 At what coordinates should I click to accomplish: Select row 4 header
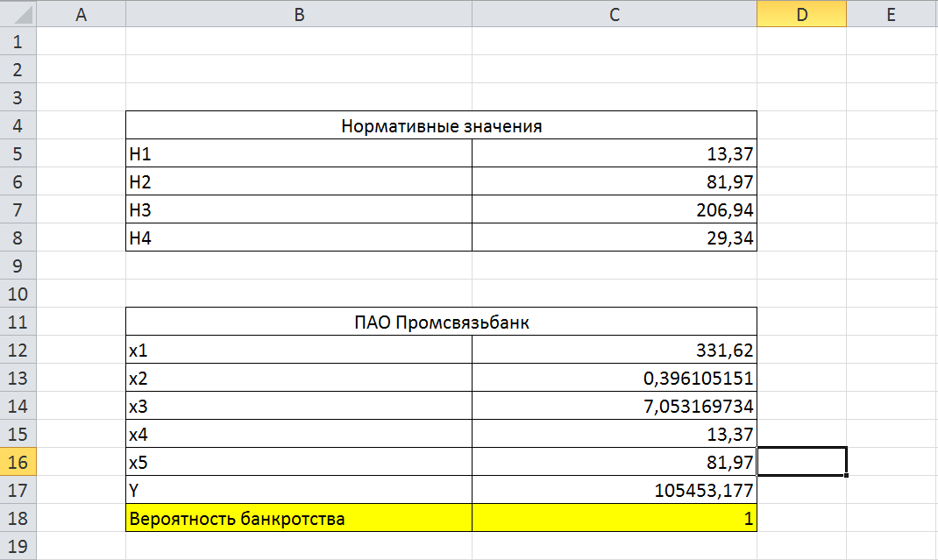(x=18, y=125)
